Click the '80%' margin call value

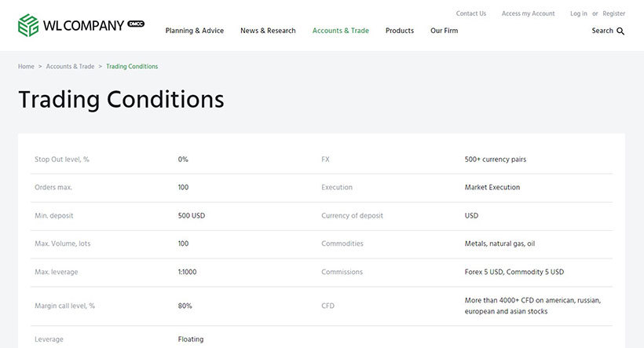(x=185, y=306)
